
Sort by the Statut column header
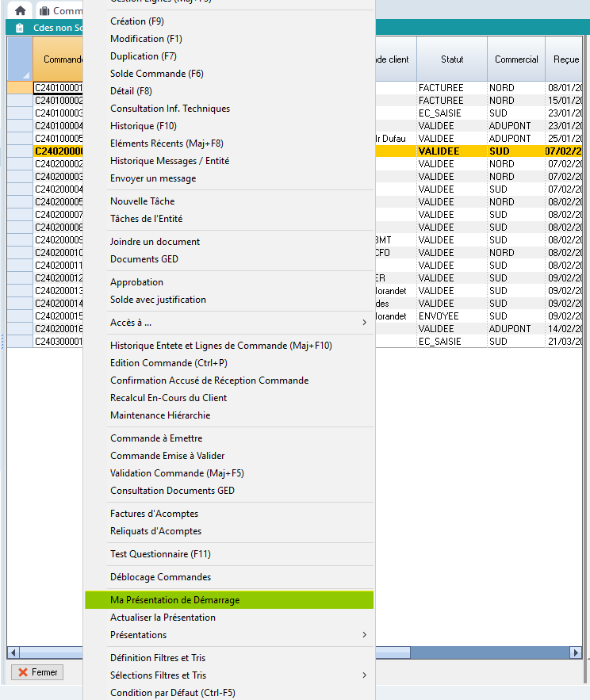point(452,59)
